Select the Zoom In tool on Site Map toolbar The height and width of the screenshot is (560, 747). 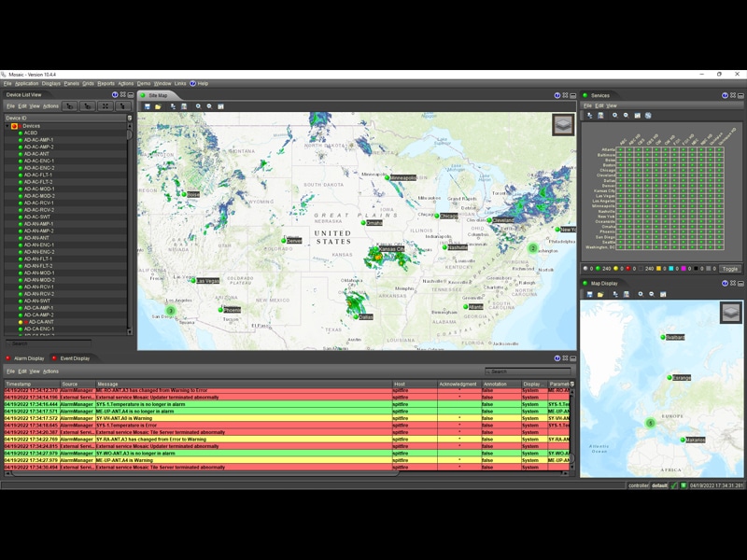click(198, 105)
